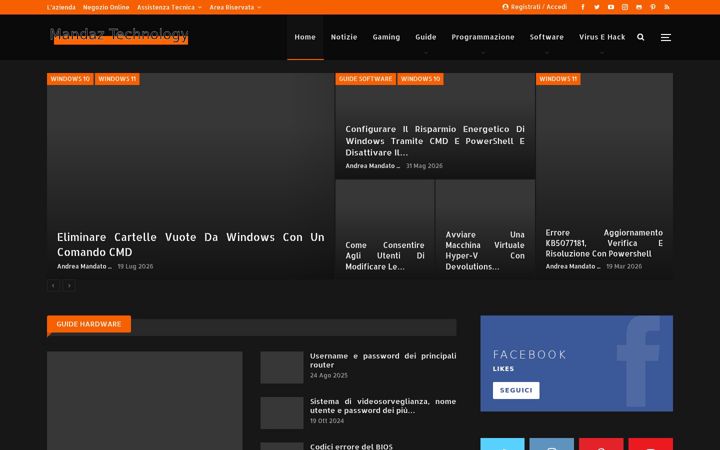Screen dimensions: 720x450
Task: Click the date 19 Lug 2026
Action: [x=135, y=266]
